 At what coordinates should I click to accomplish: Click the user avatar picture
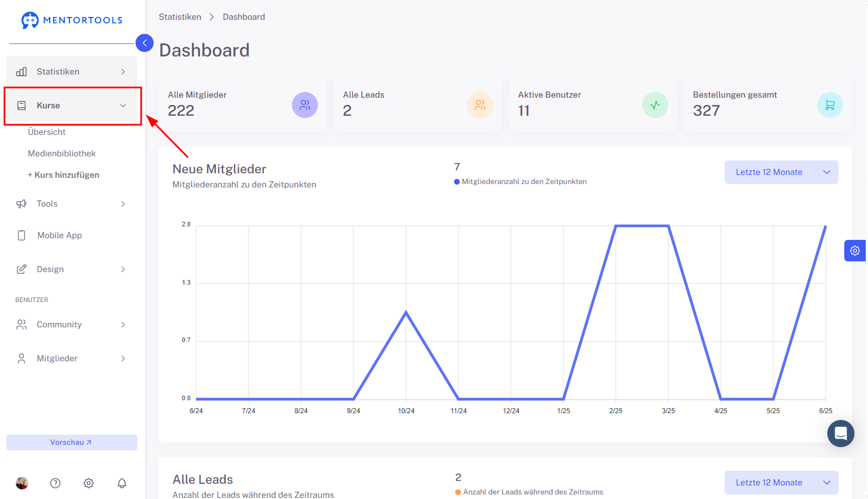click(22, 483)
